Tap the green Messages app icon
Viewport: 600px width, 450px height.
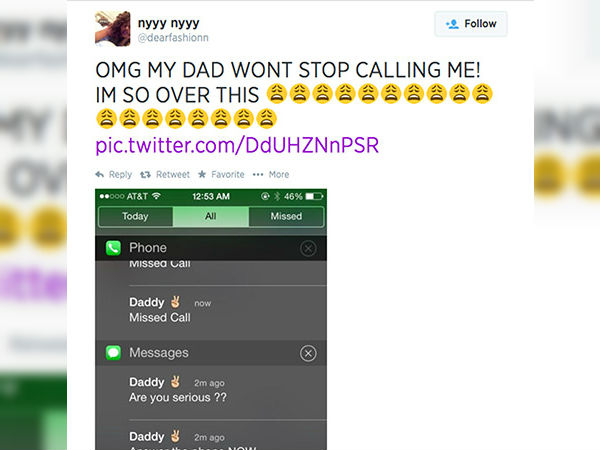(113, 352)
